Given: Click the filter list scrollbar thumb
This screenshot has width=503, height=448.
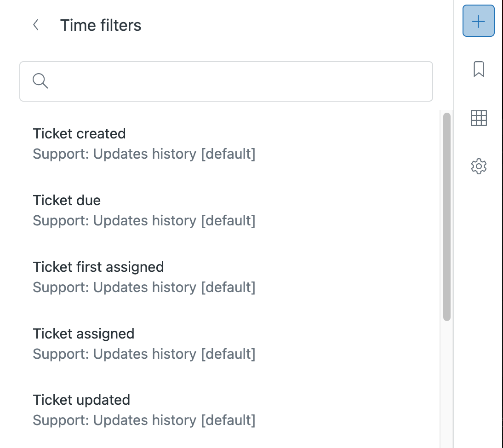Looking at the screenshot, I should click(446, 216).
